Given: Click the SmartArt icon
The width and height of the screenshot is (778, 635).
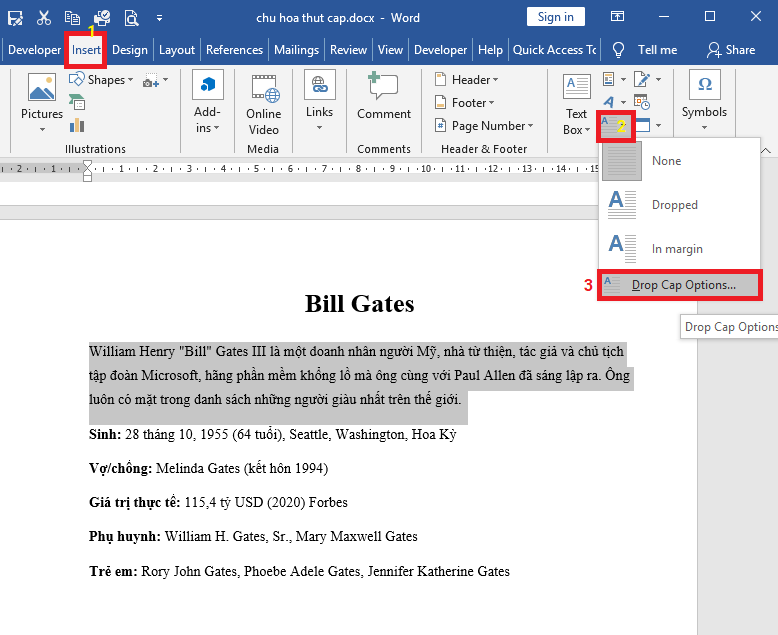Looking at the screenshot, I should tap(77, 102).
